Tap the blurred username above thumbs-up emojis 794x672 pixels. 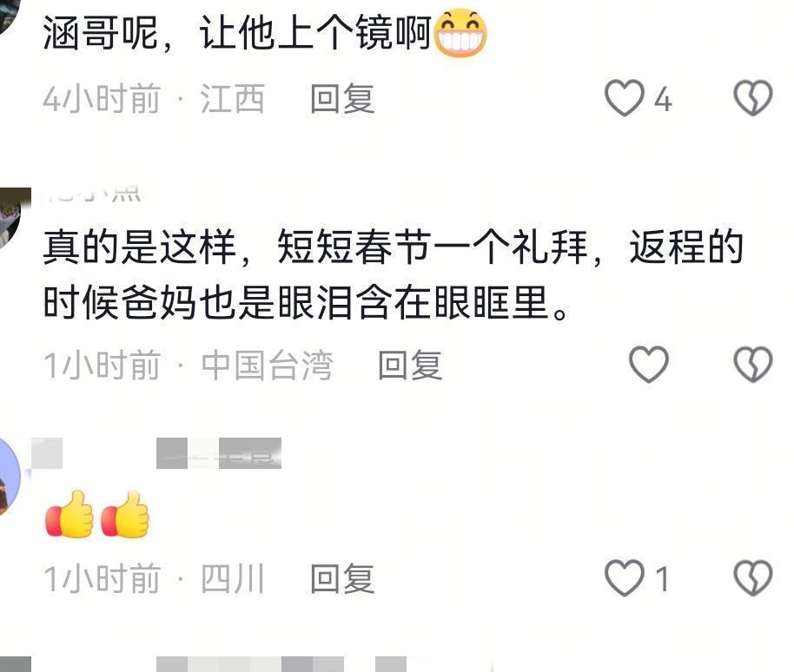coord(156,453)
